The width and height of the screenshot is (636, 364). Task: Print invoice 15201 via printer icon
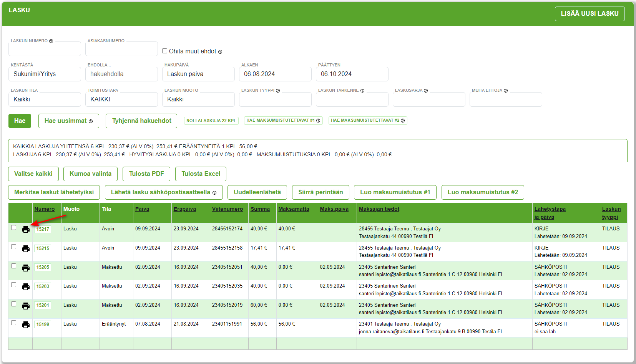26,306
